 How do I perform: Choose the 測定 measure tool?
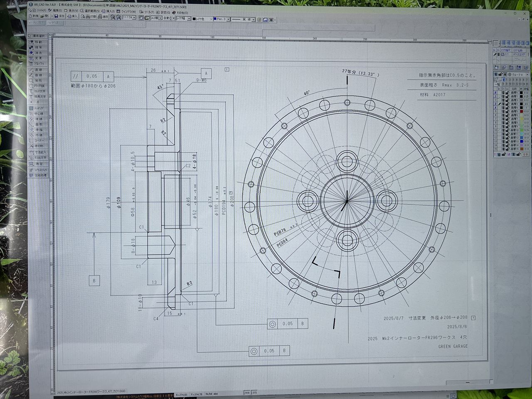38,164
